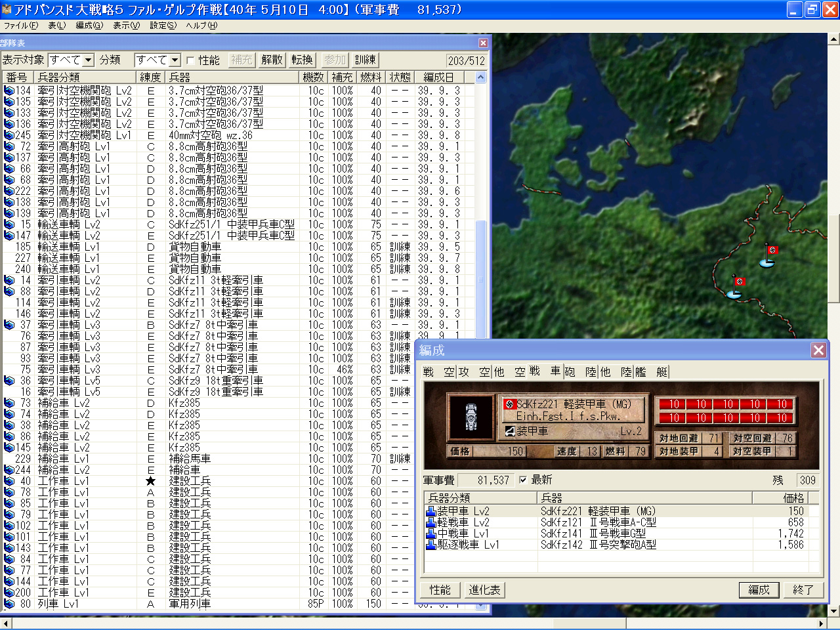Click the blue unit icon next to SdKfz251/1 row 15
840x630 pixels.
click(9, 224)
